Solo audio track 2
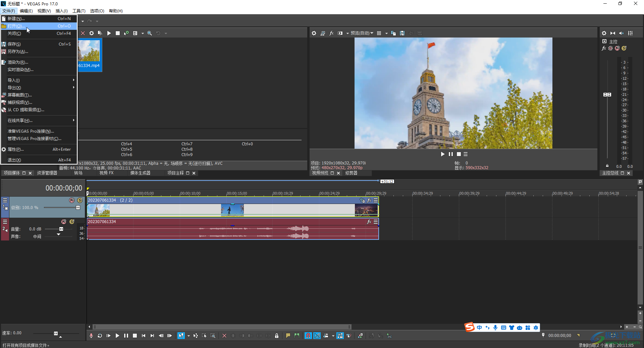 point(72,222)
